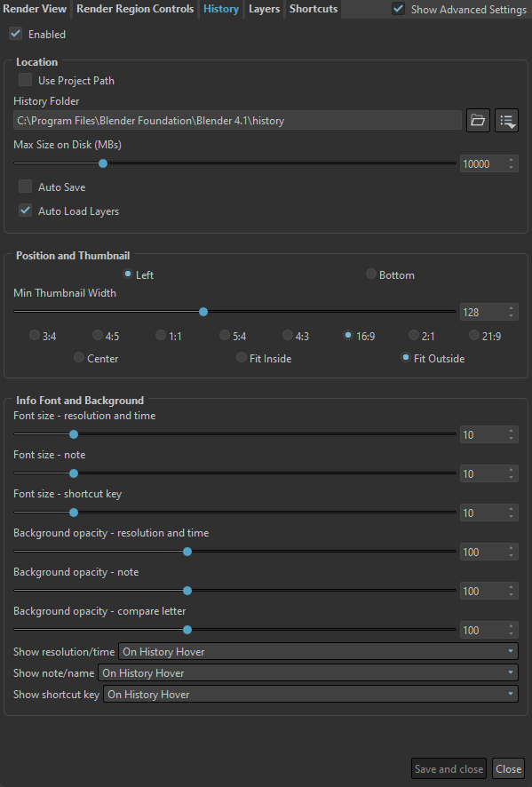Click the Close button

click(508, 769)
